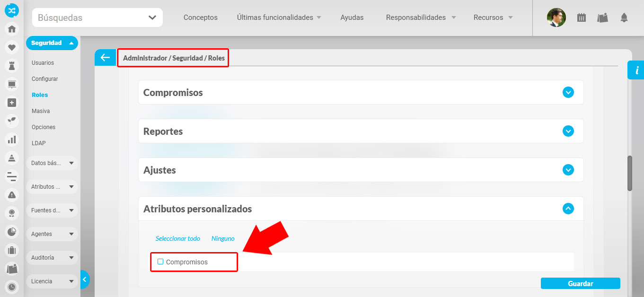
Task: Expand the Compromisos section chevron
Action: (568, 92)
